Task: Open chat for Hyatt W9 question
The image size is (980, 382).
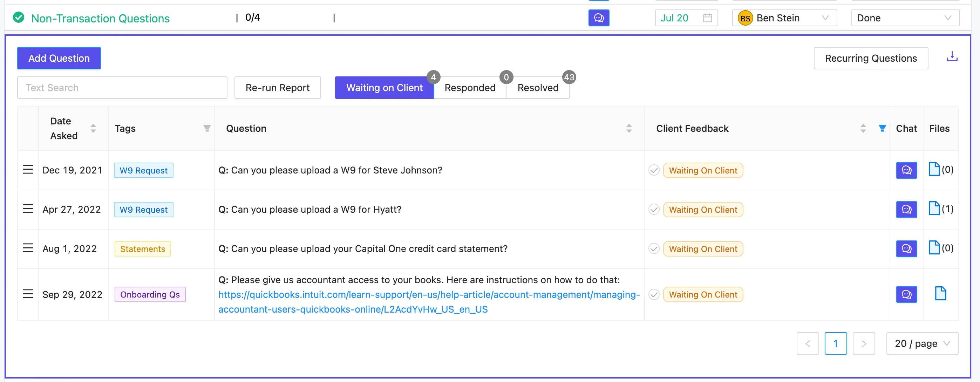Action: [906, 209]
